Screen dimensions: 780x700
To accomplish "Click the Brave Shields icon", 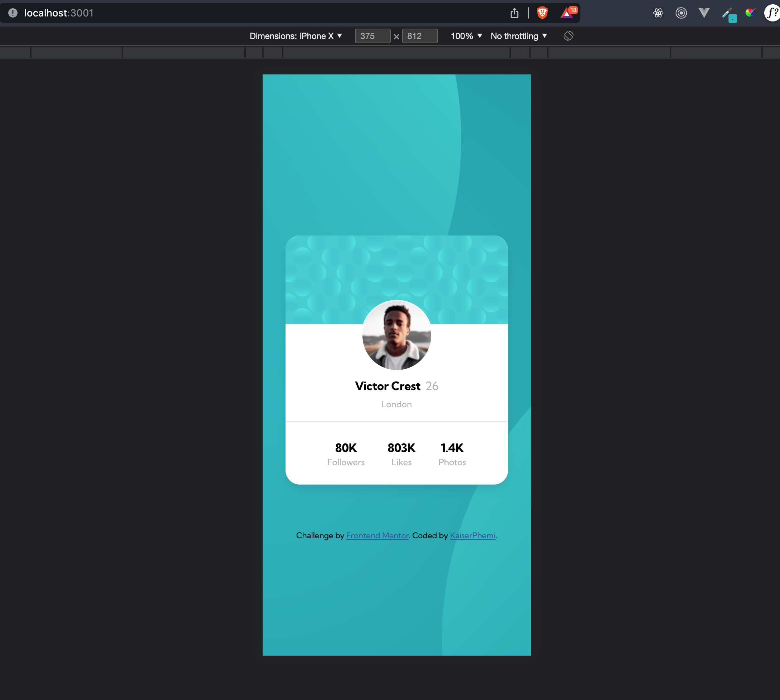I will click(542, 13).
